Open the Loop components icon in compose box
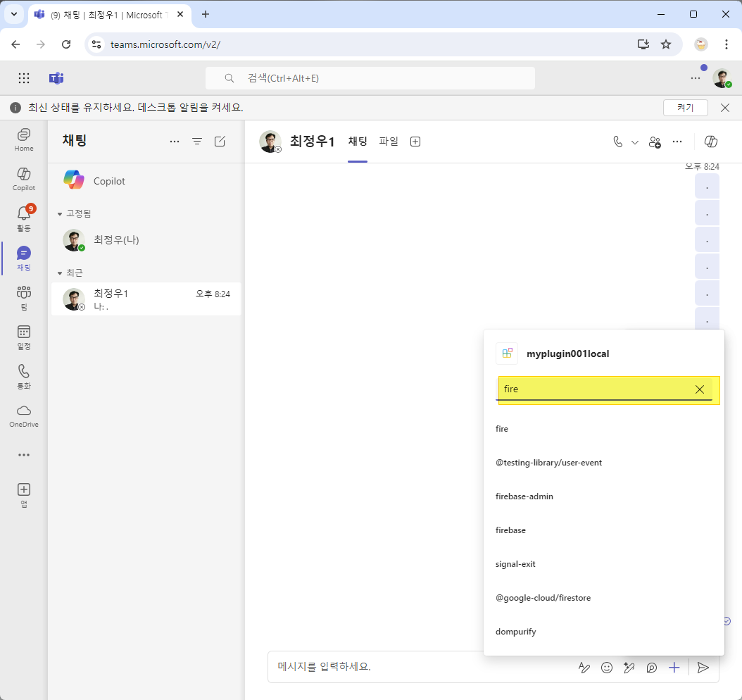 pyautogui.click(x=652, y=668)
